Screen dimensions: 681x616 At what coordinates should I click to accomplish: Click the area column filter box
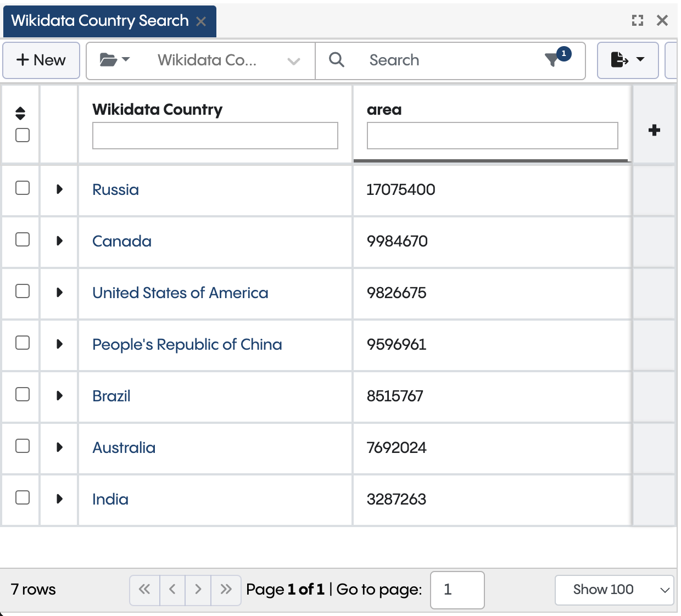pos(492,135)
